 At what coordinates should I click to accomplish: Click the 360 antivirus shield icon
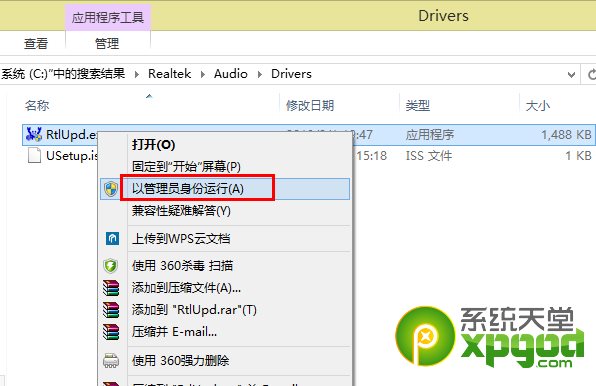click(x=111, y=266)
